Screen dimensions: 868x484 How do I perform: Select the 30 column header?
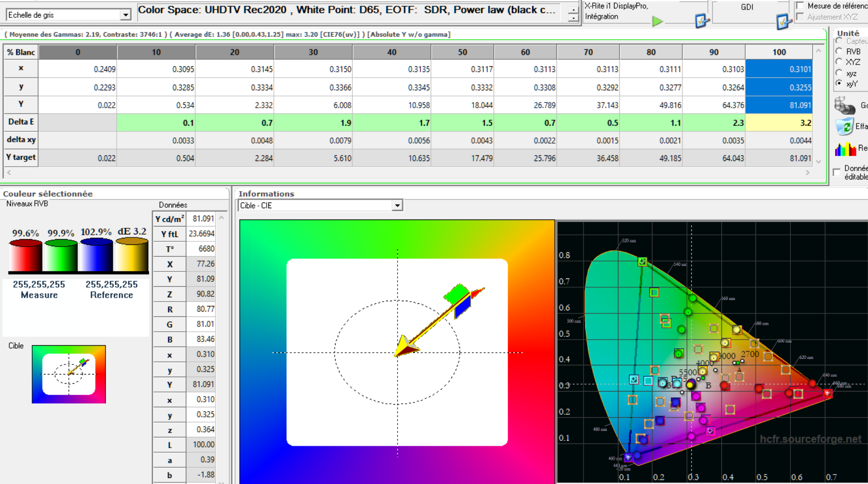(313, 52)
